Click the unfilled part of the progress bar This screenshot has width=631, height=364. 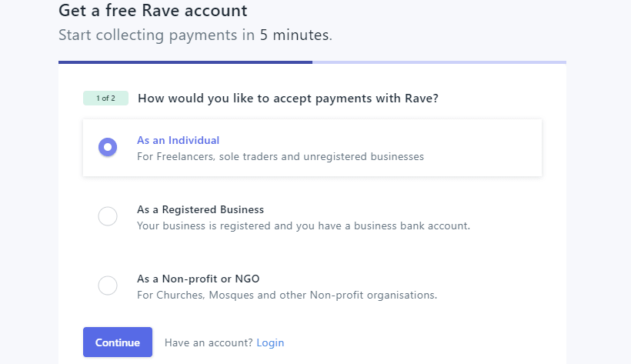(439, 62)
